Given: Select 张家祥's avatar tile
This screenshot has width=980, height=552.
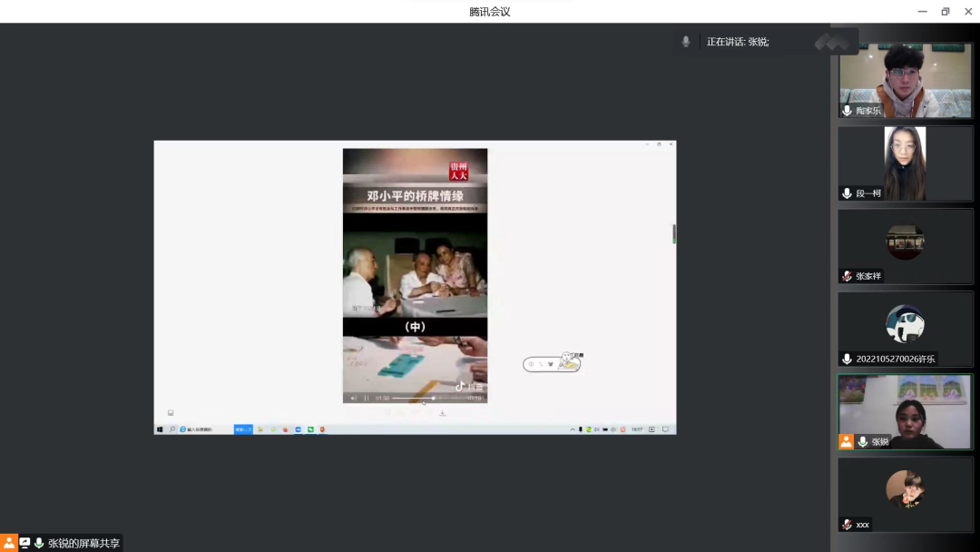Looking at the screenshot, I should coord(905,246).
